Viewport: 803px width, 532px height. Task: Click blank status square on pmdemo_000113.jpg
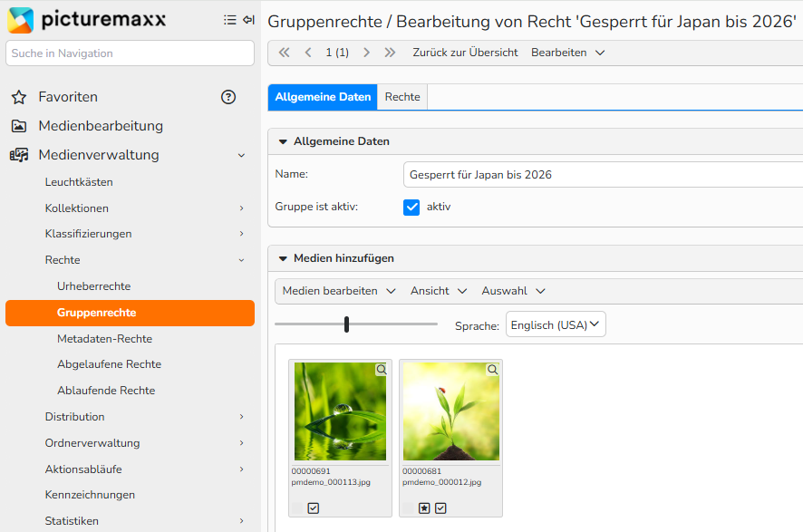click(x=297, y=508)
